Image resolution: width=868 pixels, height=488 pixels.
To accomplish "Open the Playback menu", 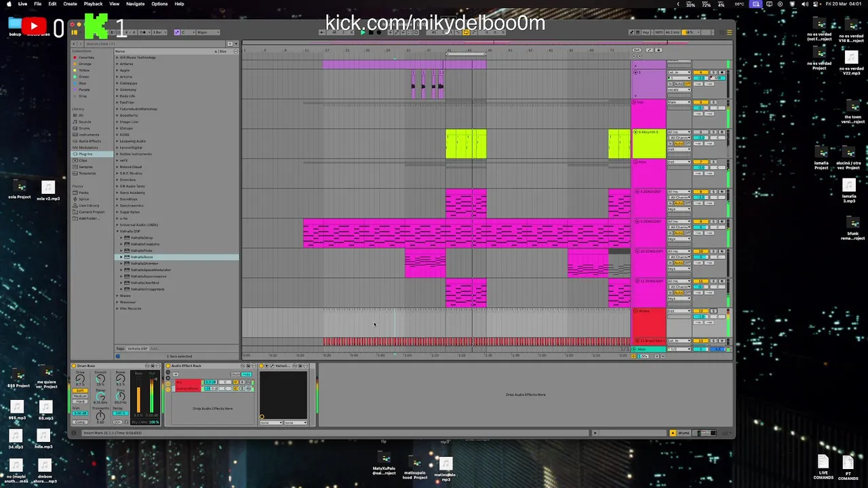I will click(93, 4).
